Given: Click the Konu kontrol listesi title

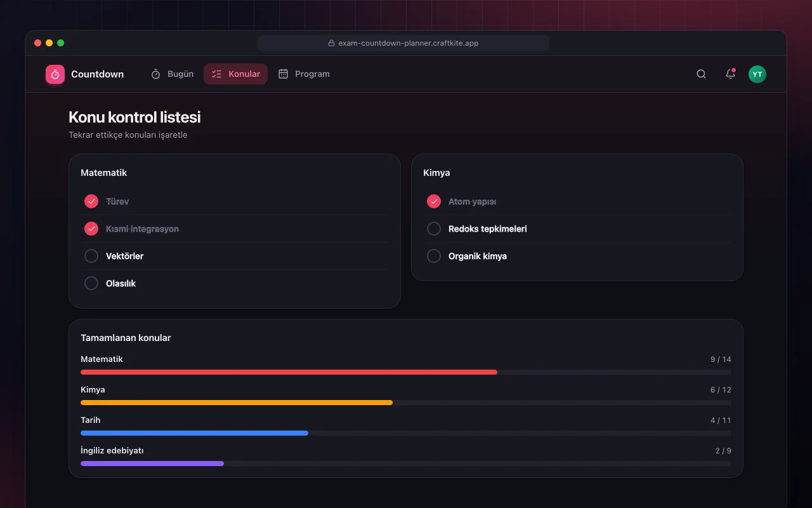Looking at the screenshot, I should point(134,117).
